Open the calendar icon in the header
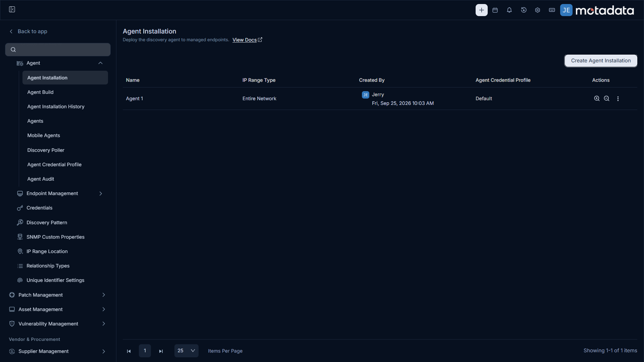The height and width of the screenshot is (362, 644). point(495,10)
